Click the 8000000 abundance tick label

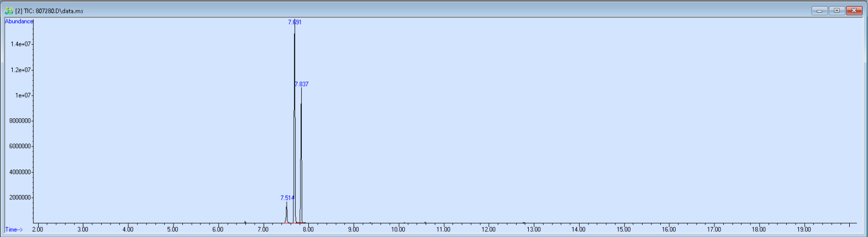coord(20,121)
